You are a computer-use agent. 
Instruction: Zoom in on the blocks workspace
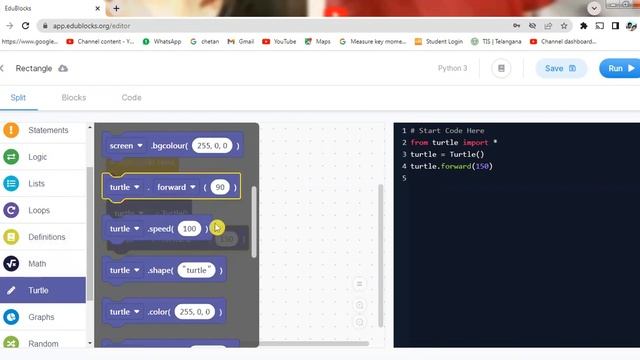point(360,305)
